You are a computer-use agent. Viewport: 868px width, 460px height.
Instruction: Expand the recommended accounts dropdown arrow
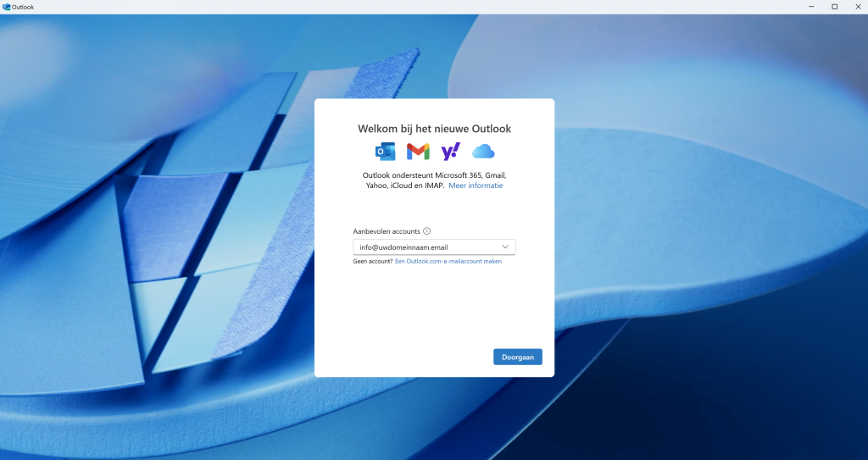point(505,247)
